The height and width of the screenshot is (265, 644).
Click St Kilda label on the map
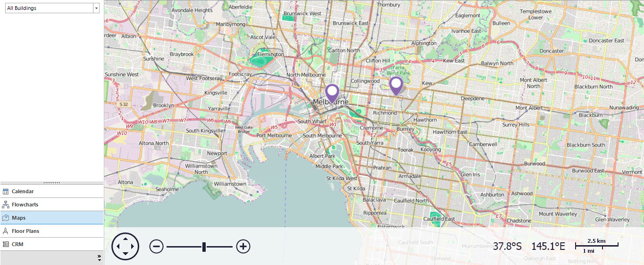tap(356, 188)
